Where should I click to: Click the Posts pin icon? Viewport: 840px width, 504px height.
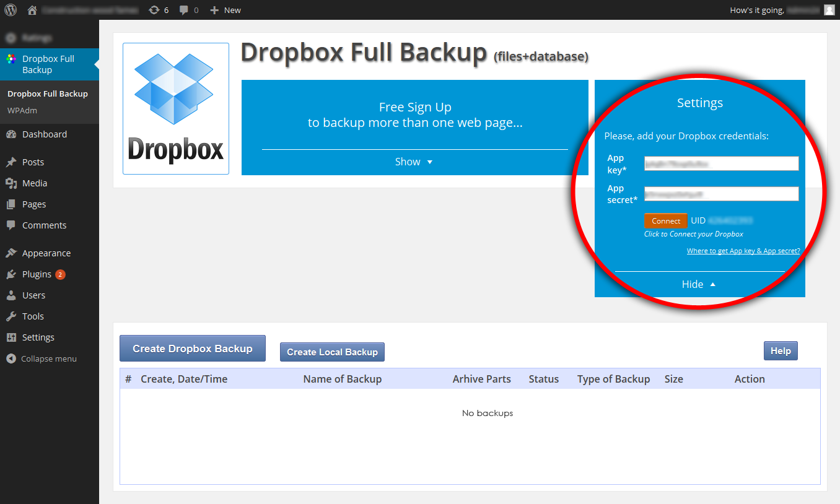(11, 162)
